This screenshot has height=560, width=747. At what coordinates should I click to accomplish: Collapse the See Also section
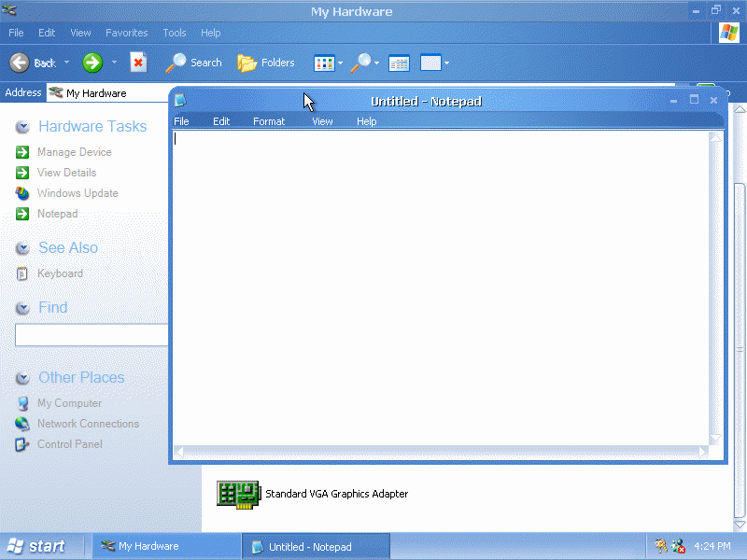(22, 248)
